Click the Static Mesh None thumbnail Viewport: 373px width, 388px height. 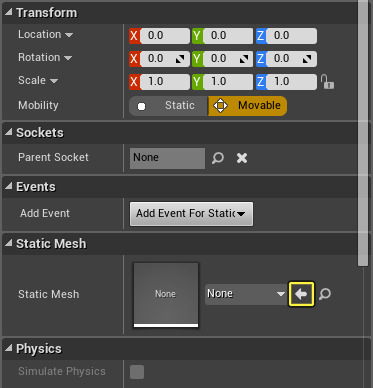click(x=166, y=295)
